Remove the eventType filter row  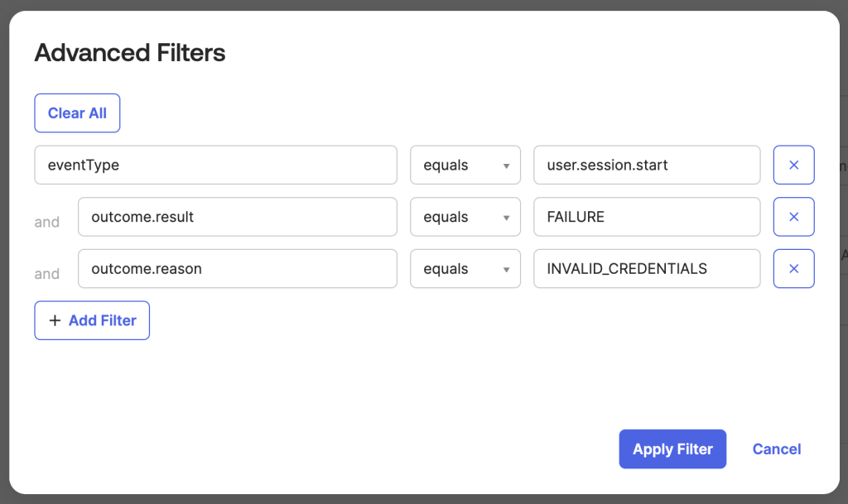[x=793, y=166]
